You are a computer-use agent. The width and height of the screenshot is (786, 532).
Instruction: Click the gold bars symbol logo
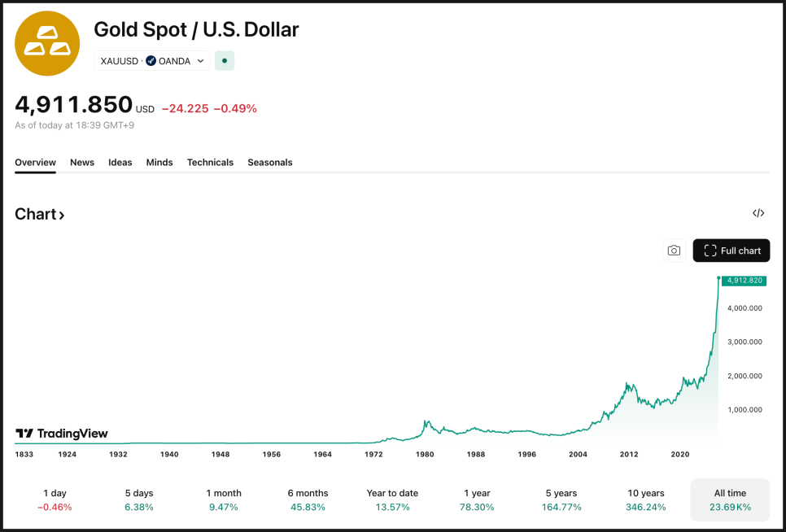click(x=47, y=43)
